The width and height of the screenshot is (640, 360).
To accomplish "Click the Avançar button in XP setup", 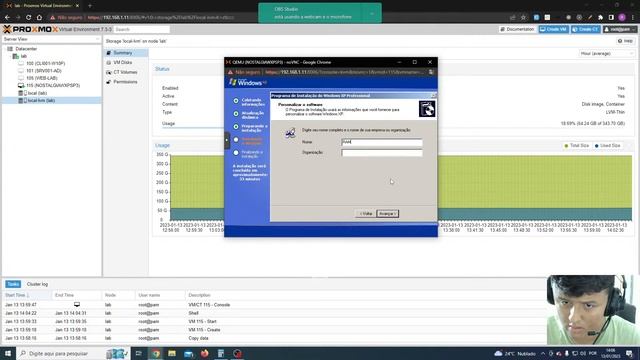I will (x=387, y=214).
